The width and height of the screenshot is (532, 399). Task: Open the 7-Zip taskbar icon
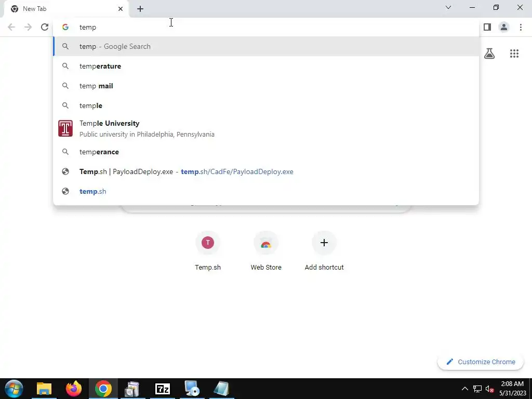(163, 389)
